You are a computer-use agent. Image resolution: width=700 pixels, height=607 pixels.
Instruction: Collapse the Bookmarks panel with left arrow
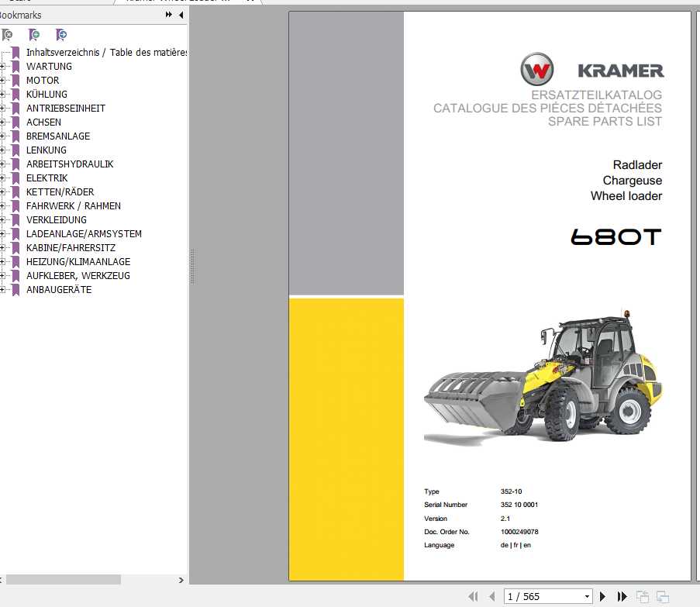tap(181, 15)
